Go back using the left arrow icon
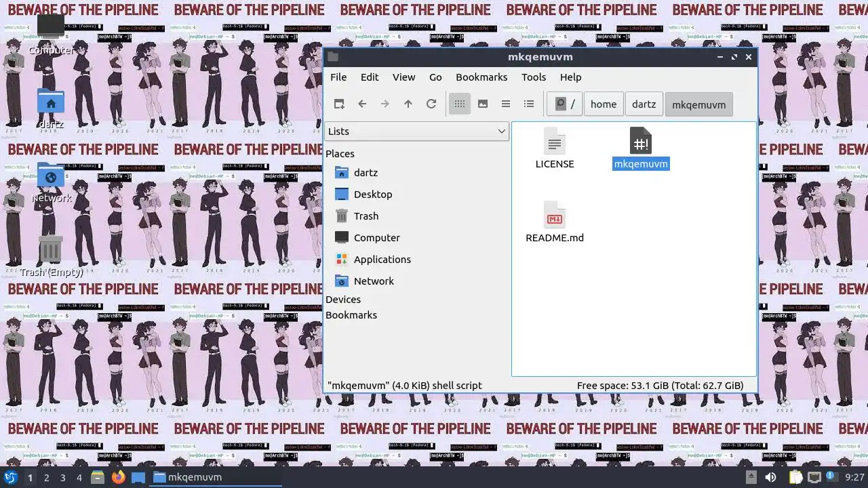This screenshot has height=488, width=868. pos(362,104)
